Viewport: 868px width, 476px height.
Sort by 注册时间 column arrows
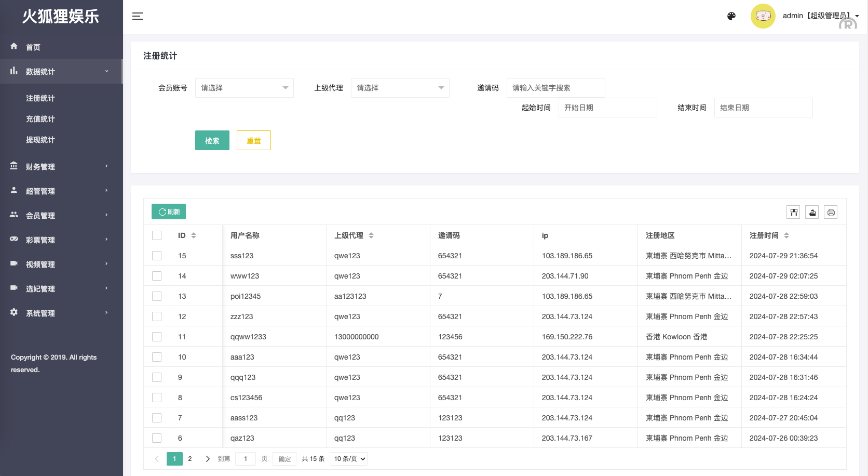click(x=786, y=235)
